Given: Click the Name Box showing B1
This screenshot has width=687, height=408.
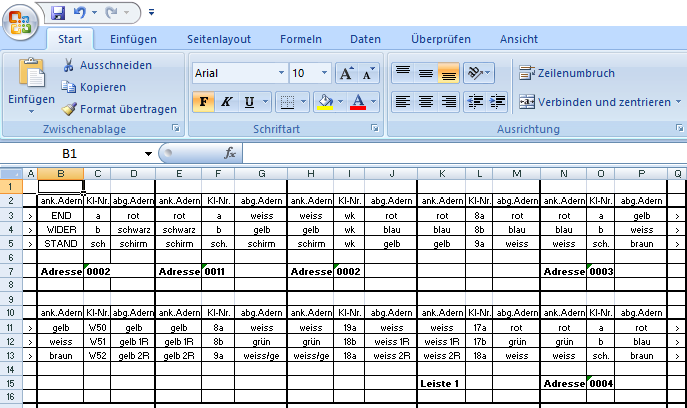Looking at the screenshot, I should tap(70, 154).
